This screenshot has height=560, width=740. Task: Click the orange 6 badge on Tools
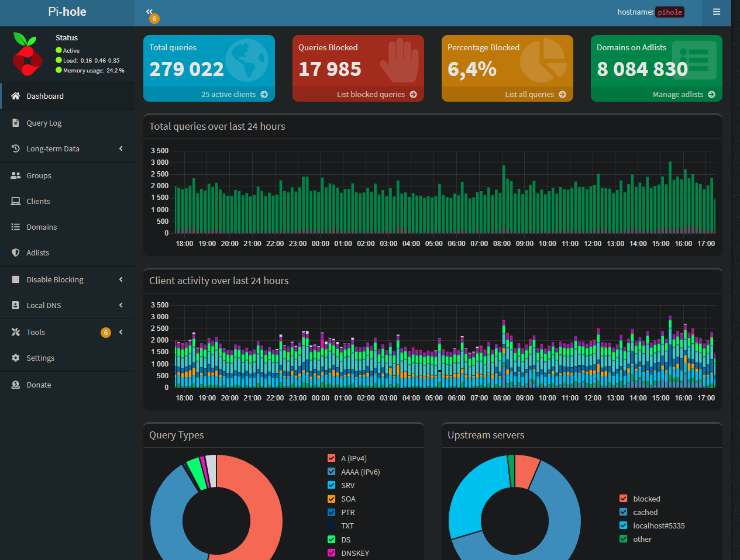pyautogui.click(x=106, y=333)
